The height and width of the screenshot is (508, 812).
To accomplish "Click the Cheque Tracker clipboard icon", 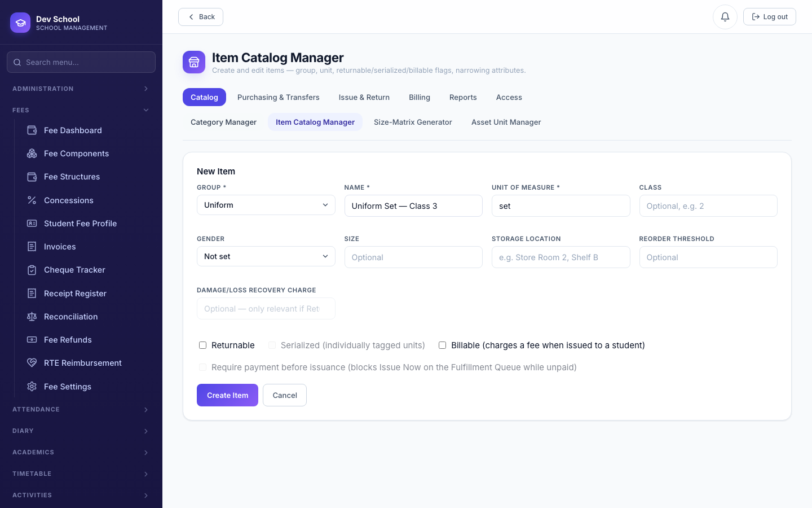I will 32,270.
